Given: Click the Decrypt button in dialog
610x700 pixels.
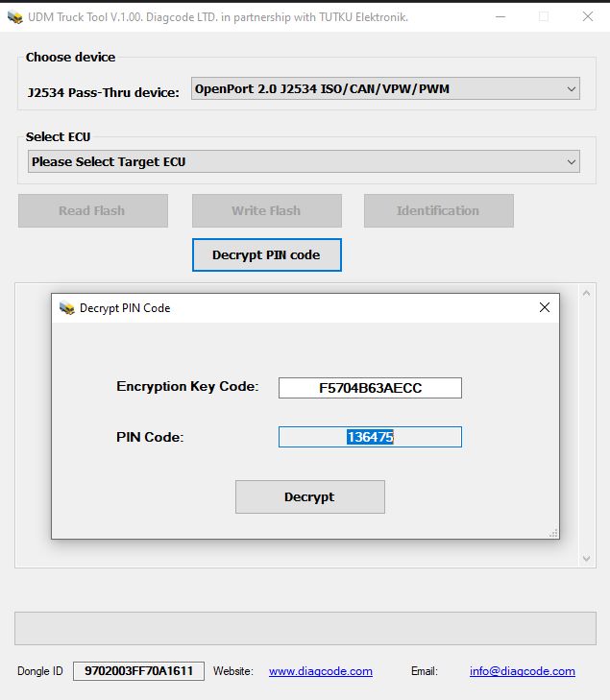Looking at the screenshot, I should [x=310, y=496].
